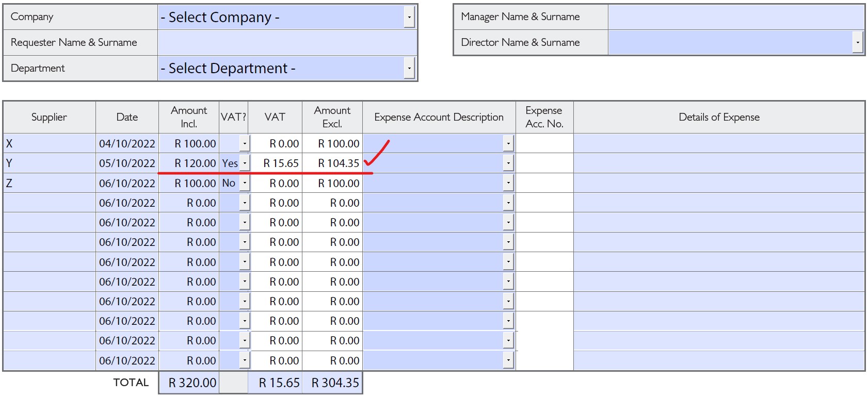Open the Select Department dropdown
Viewport: 868px width, 397px height.
[409, 68]
